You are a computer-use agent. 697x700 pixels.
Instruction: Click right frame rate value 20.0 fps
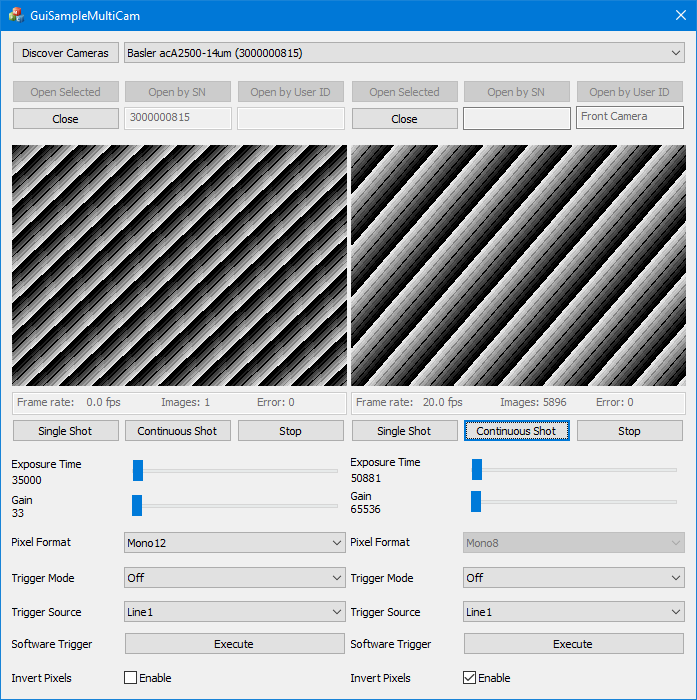pos(442,402)
